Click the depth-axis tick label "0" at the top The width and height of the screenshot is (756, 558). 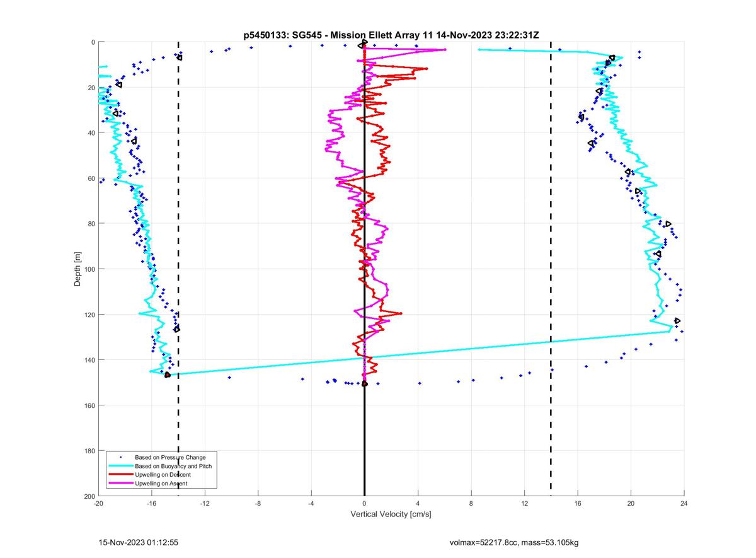[93, 42]
